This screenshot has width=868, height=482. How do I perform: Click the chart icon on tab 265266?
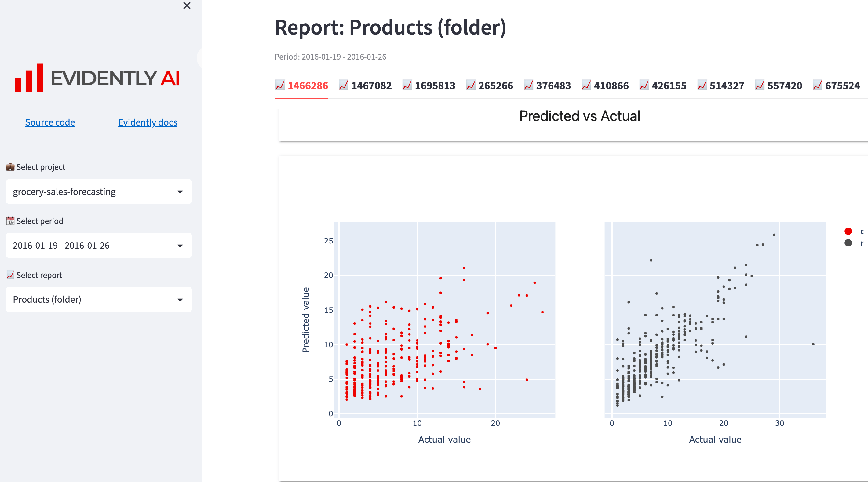pos(471,86)
